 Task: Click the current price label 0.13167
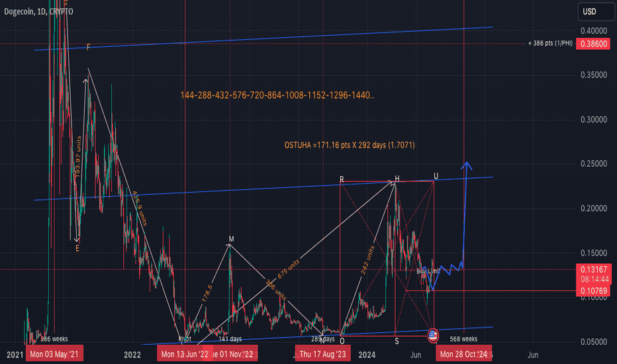tap(594, 269)
